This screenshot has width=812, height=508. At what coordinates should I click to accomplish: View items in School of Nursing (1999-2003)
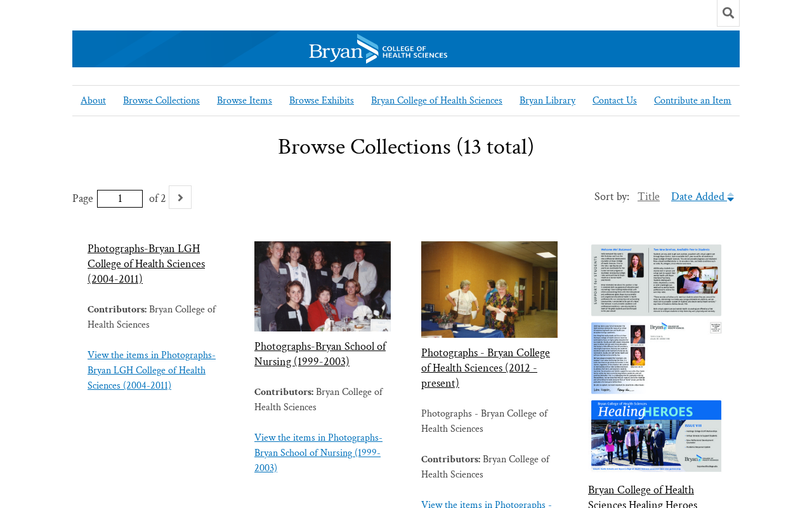318,453
